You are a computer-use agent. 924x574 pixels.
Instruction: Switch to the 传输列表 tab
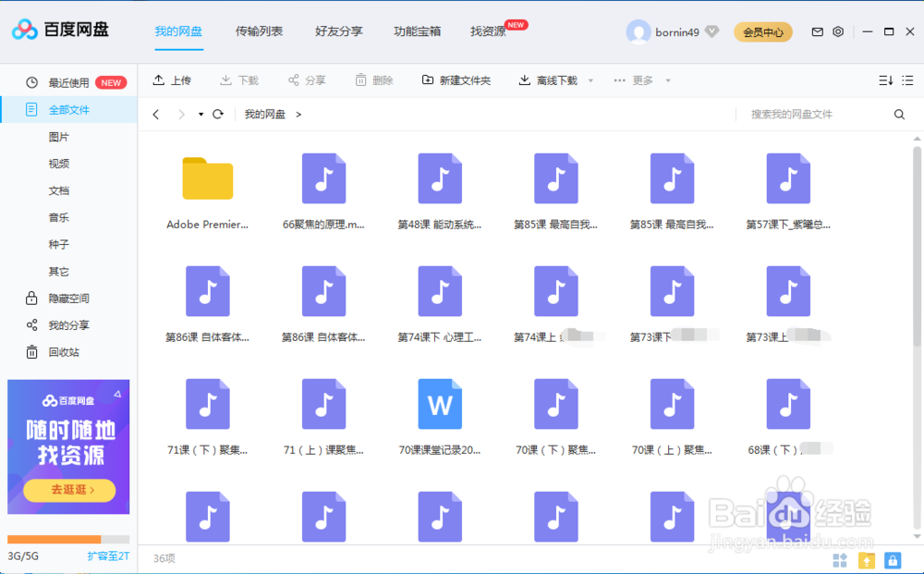point(259,31)
